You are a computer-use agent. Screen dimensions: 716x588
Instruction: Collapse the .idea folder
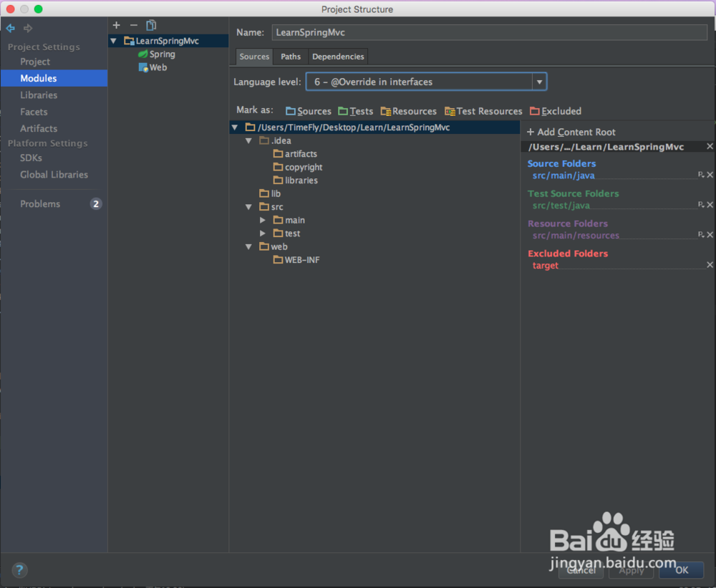point(249,140)
